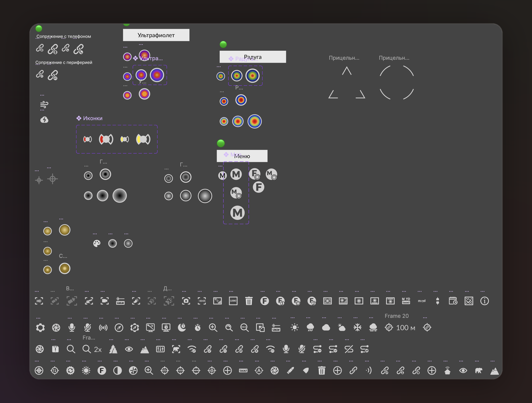This screenshot has height=403, width=532.
Task: Click the stopwatch icon
Action: 197,327
